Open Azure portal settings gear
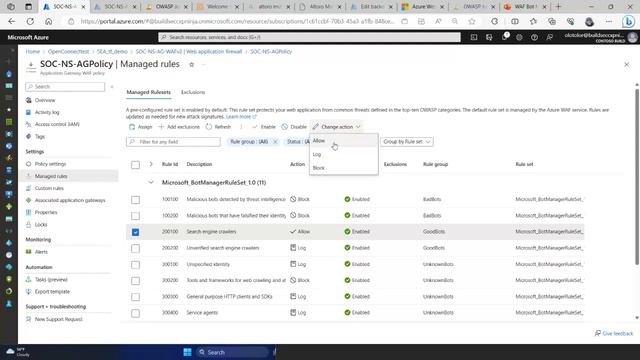Screen dimensions: 640x360 click(x=519, y=37)
